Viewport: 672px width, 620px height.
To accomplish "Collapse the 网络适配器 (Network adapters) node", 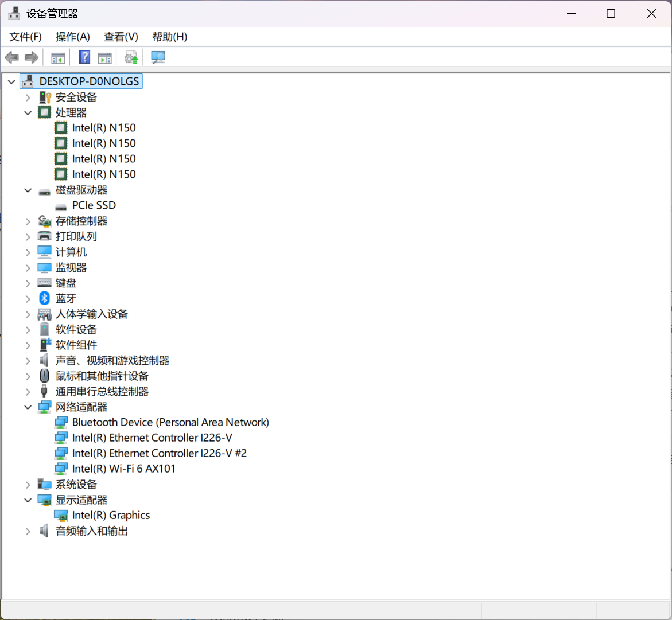I will click(x=28, y=407).
